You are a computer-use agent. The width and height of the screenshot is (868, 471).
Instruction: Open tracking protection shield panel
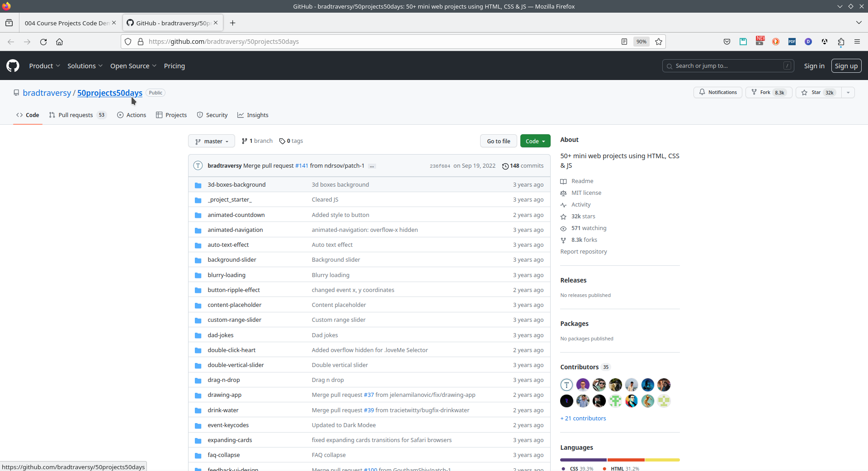128,42
